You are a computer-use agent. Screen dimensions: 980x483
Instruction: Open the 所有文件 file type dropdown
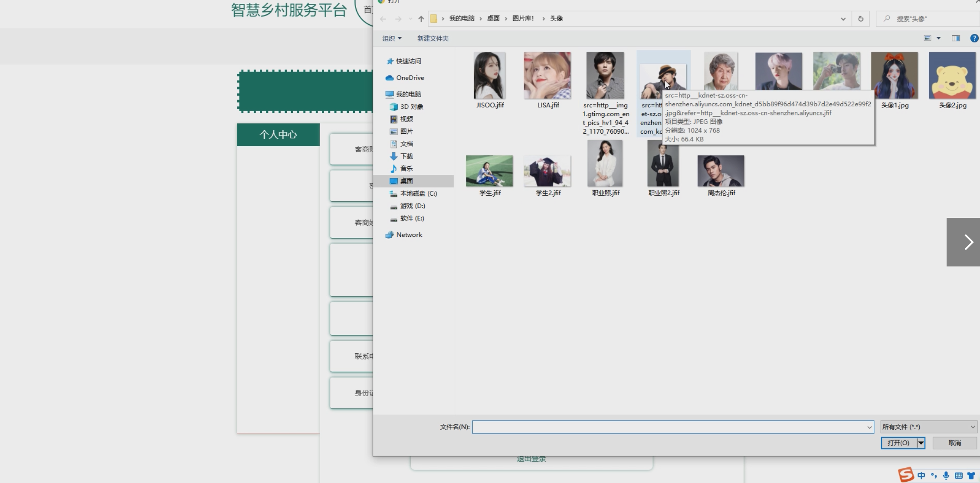(x=928, y=427)
